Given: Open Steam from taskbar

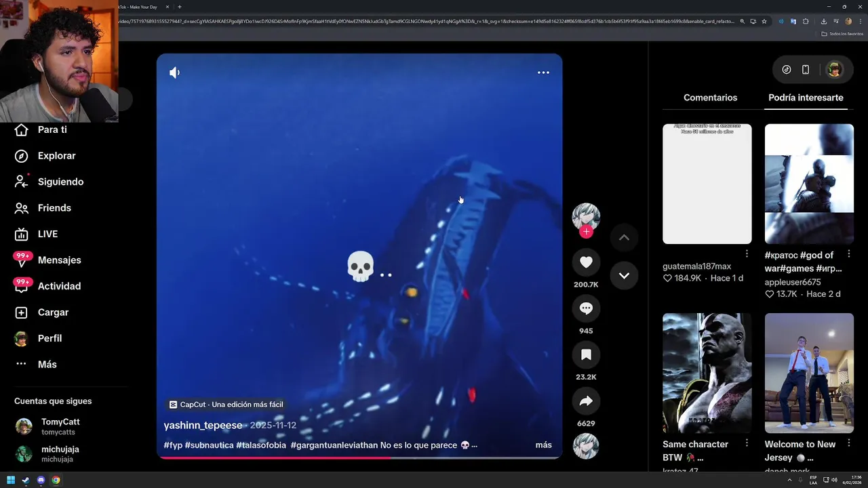Looking at the screenshot, I should (x=26, y=481).
